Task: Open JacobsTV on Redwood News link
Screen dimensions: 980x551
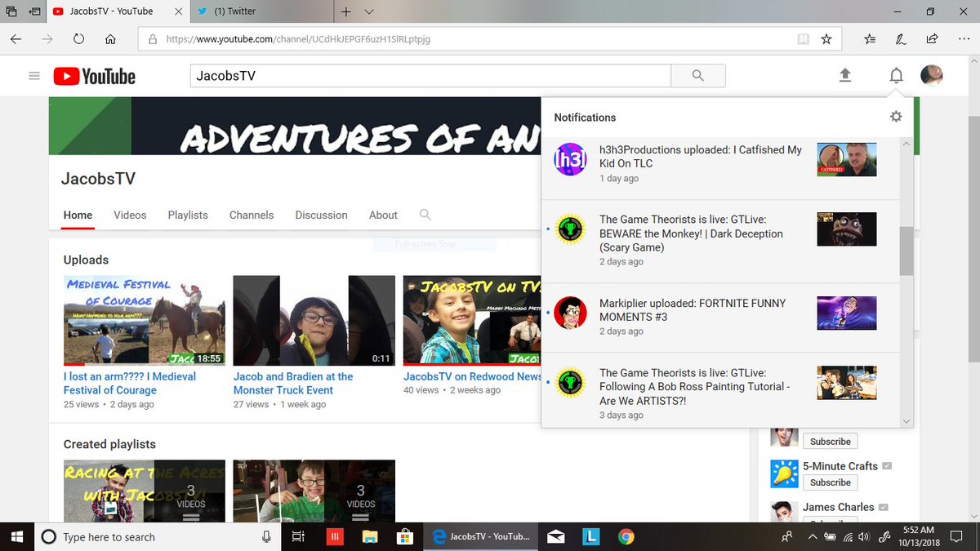Action: pyautogui.click(x=472, y=376)
